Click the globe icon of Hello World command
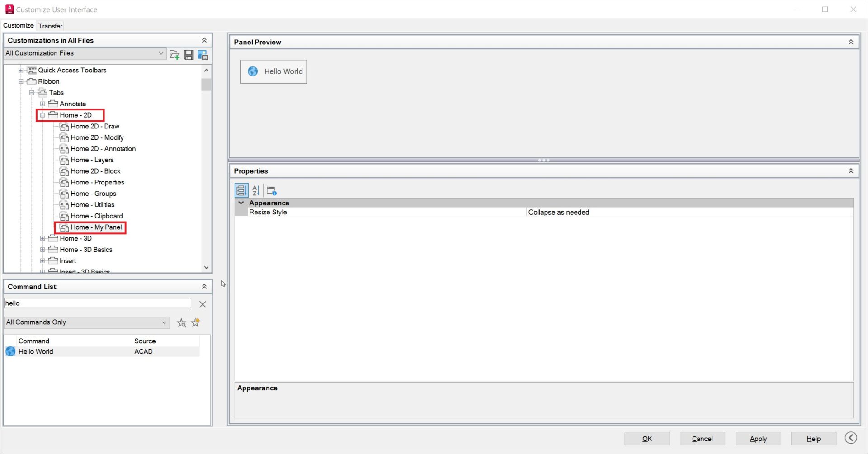868x454 pixels. 10,351
